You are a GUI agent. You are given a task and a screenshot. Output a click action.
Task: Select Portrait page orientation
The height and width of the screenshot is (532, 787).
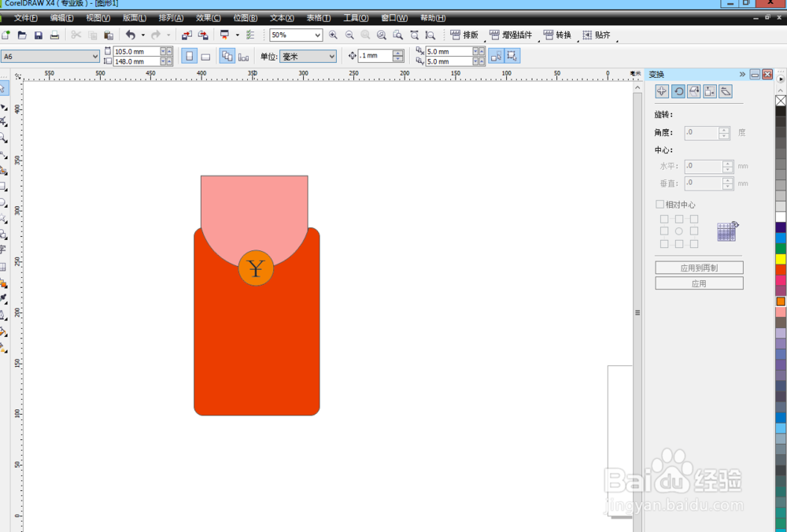point(189,56)
